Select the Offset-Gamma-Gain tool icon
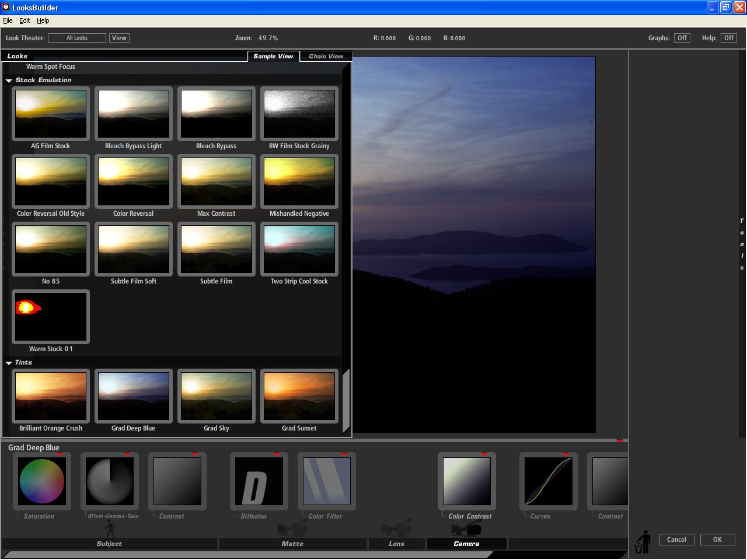Image resolution: width=747 pixels, height=560 pixels. click(110, 481)
